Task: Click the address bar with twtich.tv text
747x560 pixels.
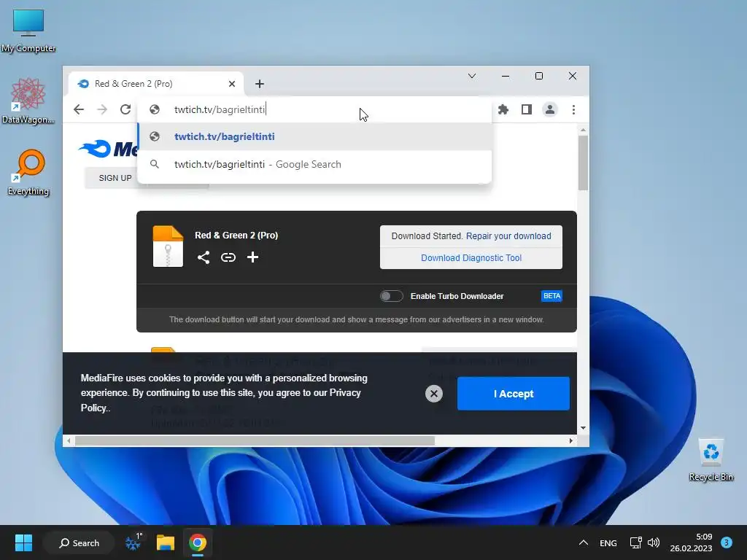Action: [x=314, y=109]
